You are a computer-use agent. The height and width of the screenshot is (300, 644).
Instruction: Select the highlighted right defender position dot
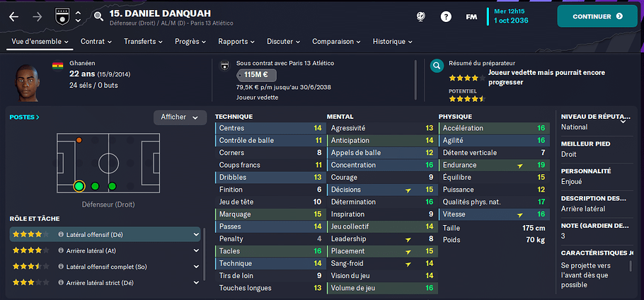click(x=79, y=186)
